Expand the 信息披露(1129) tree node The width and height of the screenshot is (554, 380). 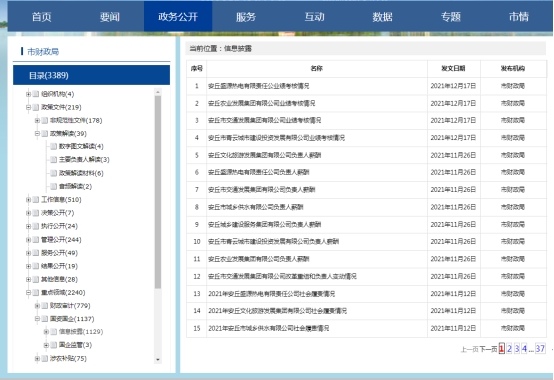pos(46,332)
